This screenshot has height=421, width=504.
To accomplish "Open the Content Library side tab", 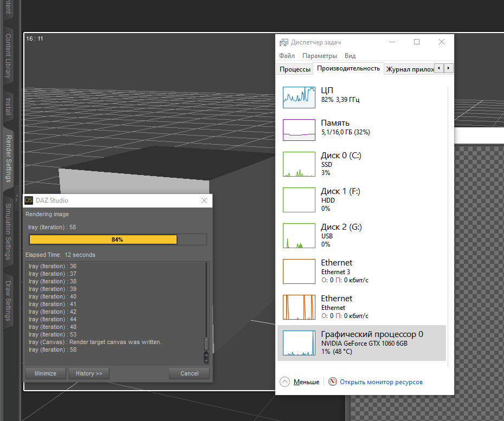I will tap(8, 56).
